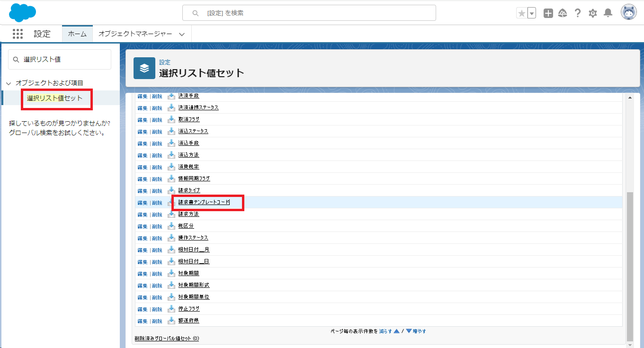Open the Global Actions plus icon
Image resolution: width=644 pixels, height=348 pixels.
548,13
